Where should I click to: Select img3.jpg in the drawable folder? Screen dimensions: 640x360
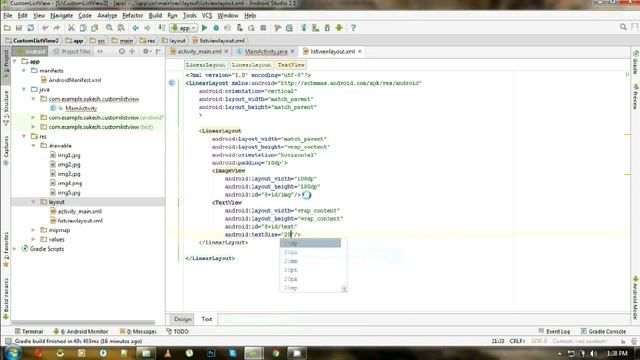tap(65, 174)
